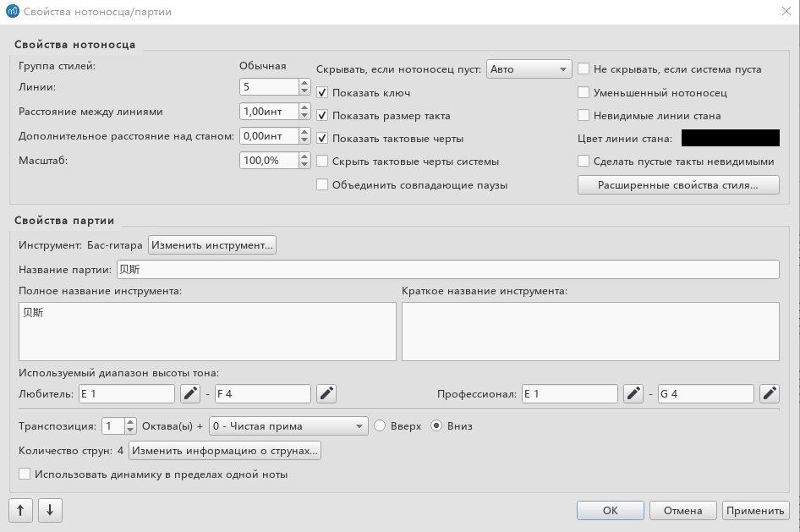Click the black staff line color swatch
800x532 pixels.
coord(730,139)
